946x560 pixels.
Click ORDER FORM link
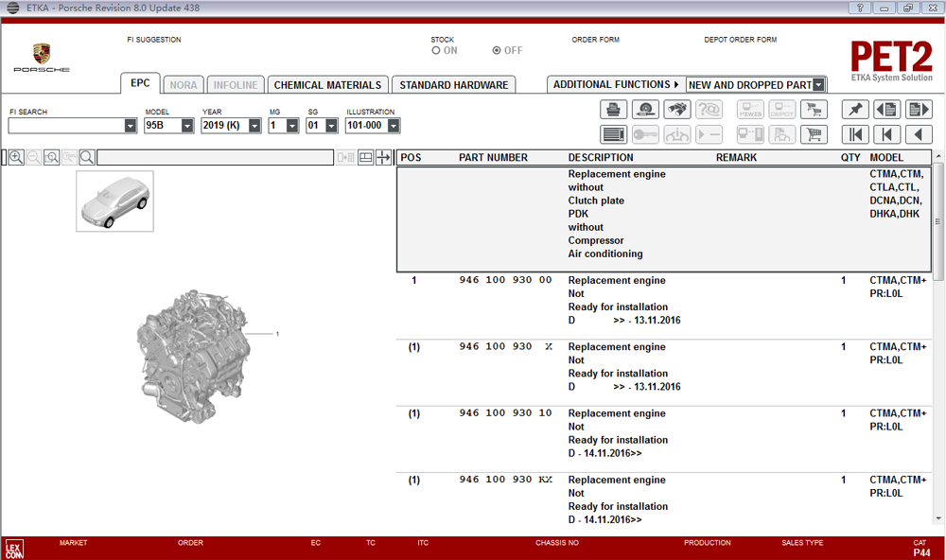pos(595,40)
